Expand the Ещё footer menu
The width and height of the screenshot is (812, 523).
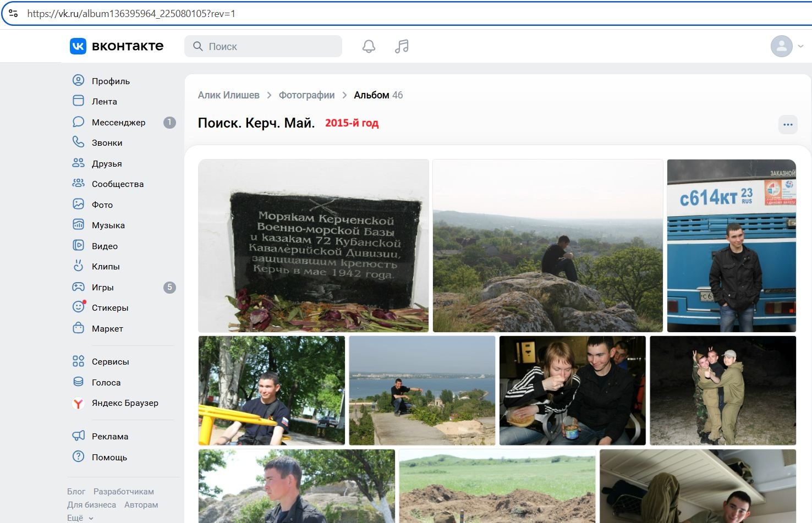[80, 518]
